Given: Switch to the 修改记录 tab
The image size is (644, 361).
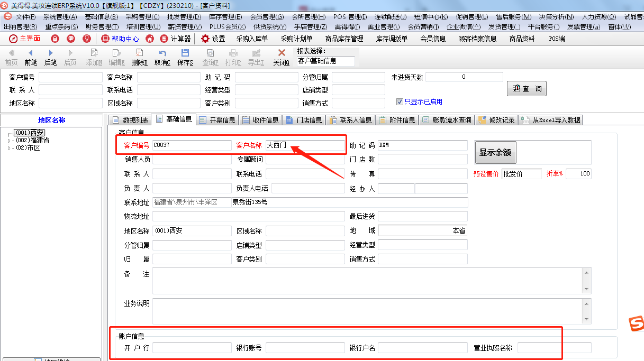Looking at the screenshot, I should coord(496,120).
